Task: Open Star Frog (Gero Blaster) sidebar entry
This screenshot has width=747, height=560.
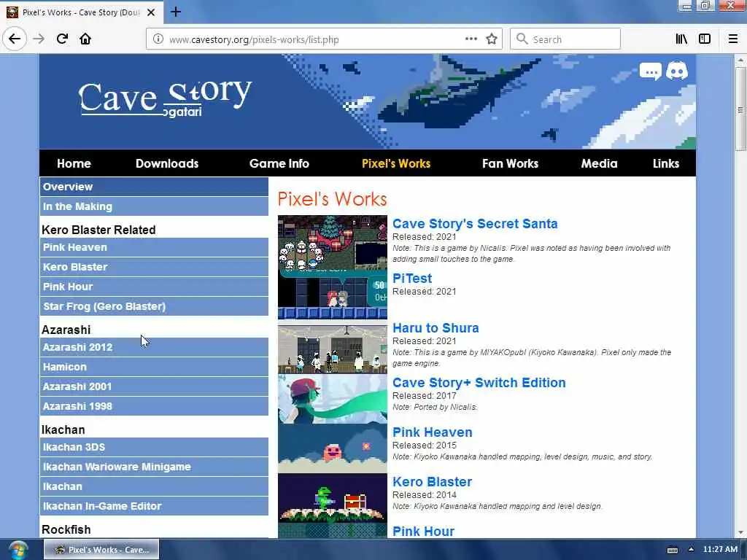Action: [154, 306]
